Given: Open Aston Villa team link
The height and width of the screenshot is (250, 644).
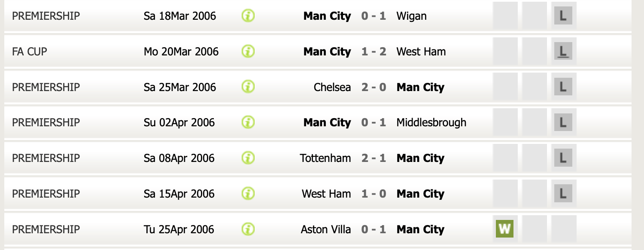Looking at the screenshot, I should (x=326, y=229).
